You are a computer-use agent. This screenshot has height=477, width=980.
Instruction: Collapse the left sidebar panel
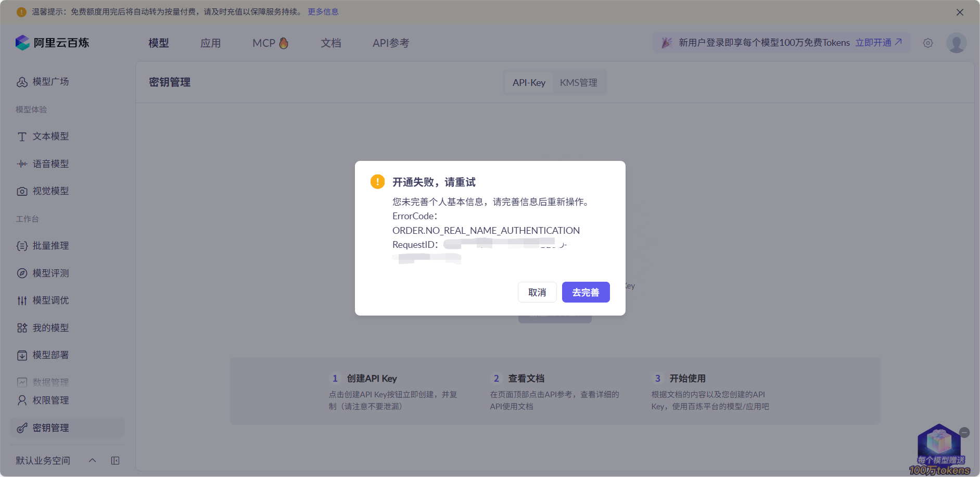click(115, 460)
